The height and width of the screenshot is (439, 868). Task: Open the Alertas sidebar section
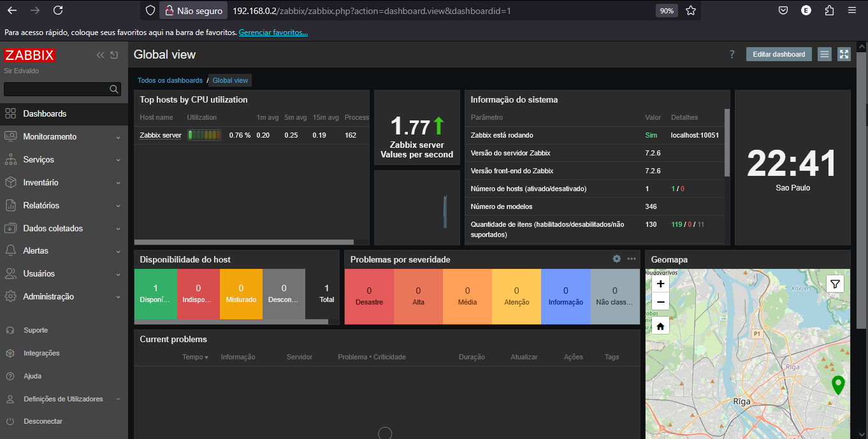click(x=36, y=250)
